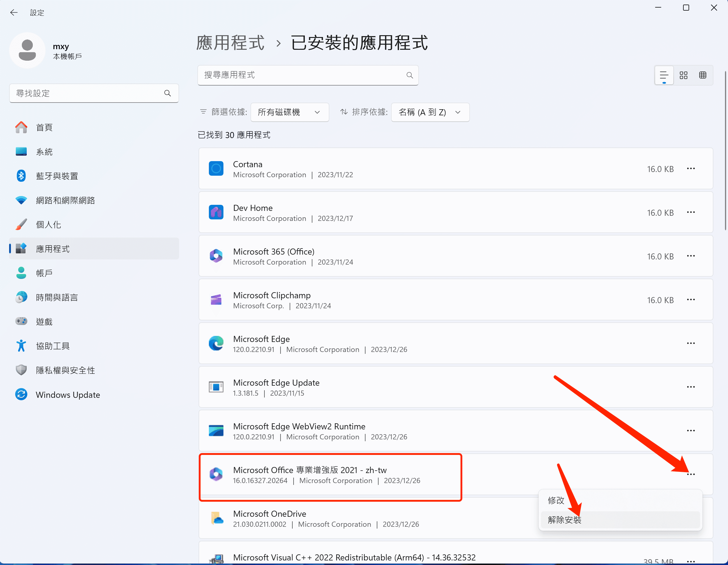The width and height of the screenshot is (728, 565).
Task: Open more options for Cortana
Action: 691,169
